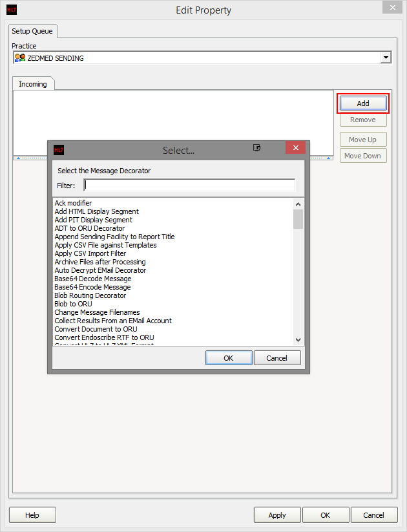The width and height of the screenshot is (407, 532).
Task: Select 'Convert Document to ORU'
Action: 96,329
